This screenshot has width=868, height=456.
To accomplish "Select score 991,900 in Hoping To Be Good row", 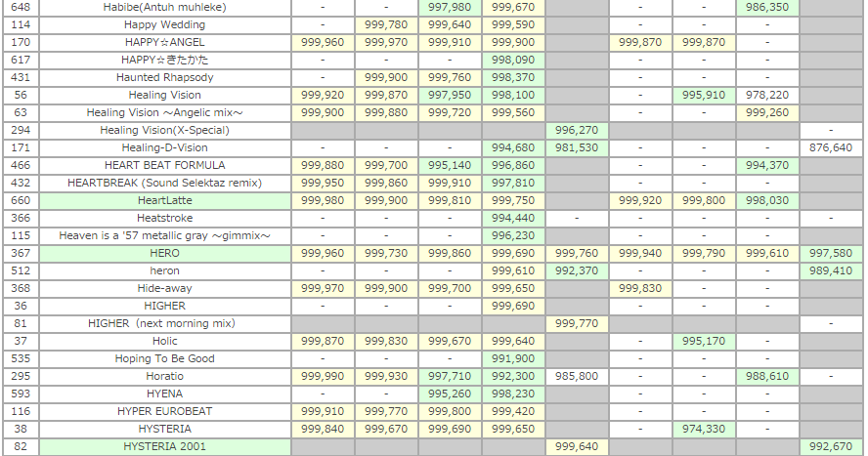I will pos(513,358).
